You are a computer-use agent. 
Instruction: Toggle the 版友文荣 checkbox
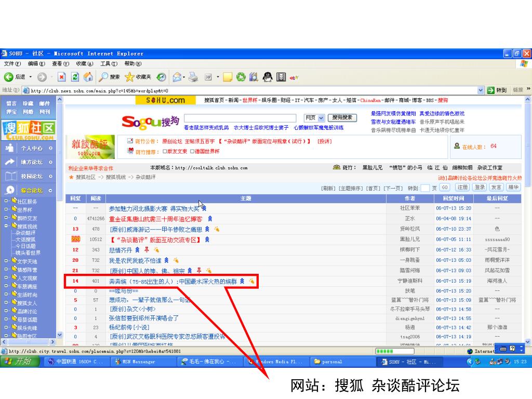[x=165, y=151]
